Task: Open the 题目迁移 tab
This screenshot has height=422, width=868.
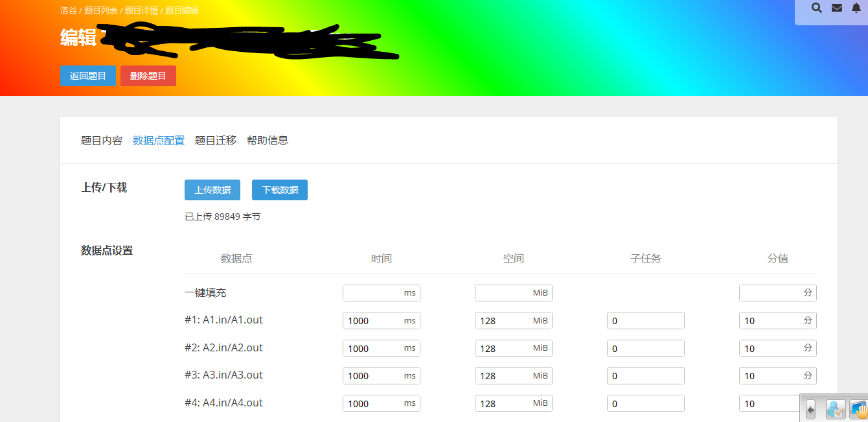Action: pos(216,140)
